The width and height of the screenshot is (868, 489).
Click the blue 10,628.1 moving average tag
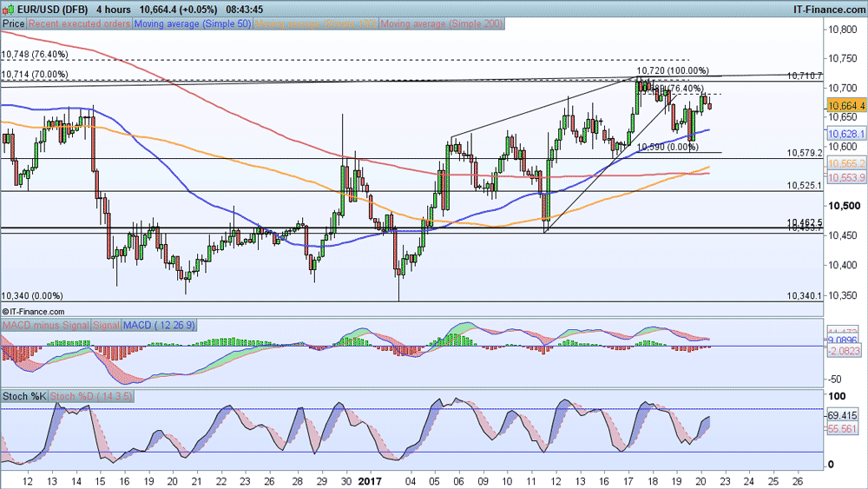(x=846, y=134)
